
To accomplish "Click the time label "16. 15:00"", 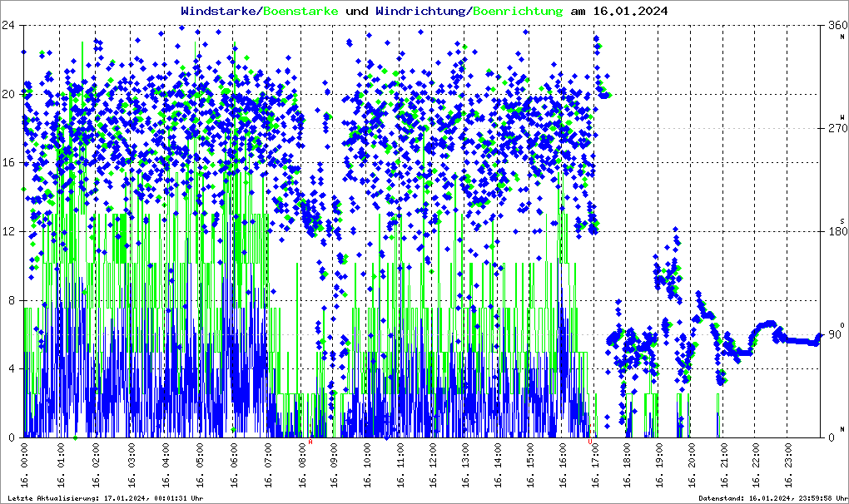I will pos(531,465).
